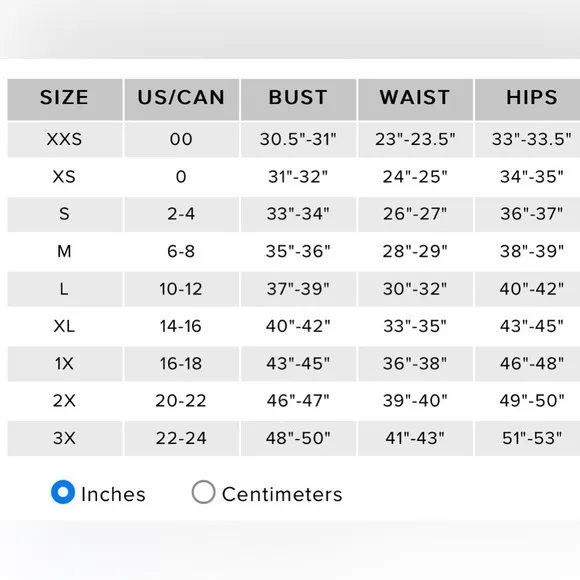The width and height of the screenshot is (580, 580).
Task: Click the HIPS column header
Action: pos(532,100)
